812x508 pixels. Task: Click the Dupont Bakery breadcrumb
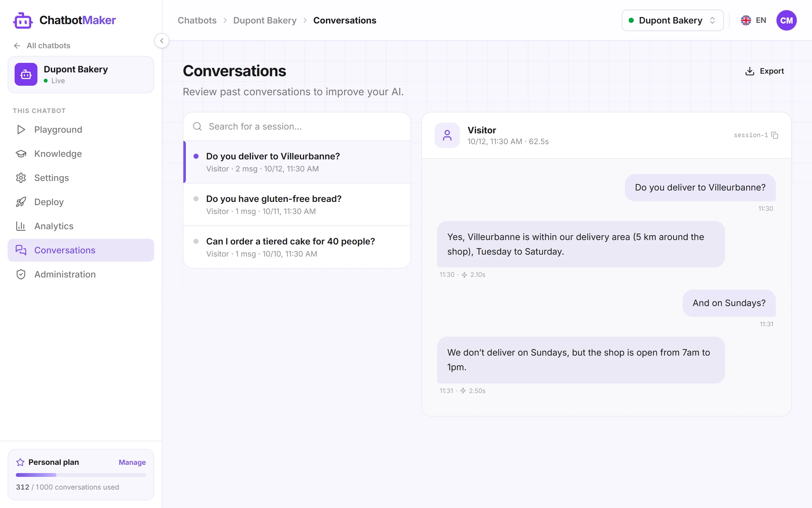[265, 21]
